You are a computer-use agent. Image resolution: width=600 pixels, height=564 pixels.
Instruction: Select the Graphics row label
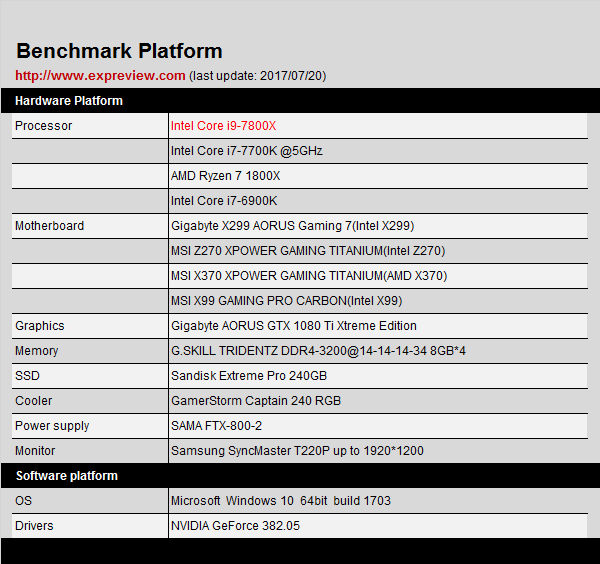click(40, 326)
